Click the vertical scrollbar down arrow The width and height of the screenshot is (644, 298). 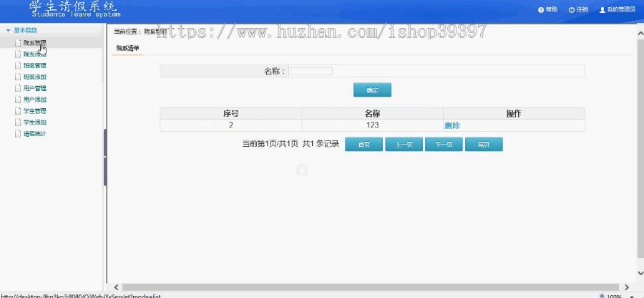tap(640, 273)
